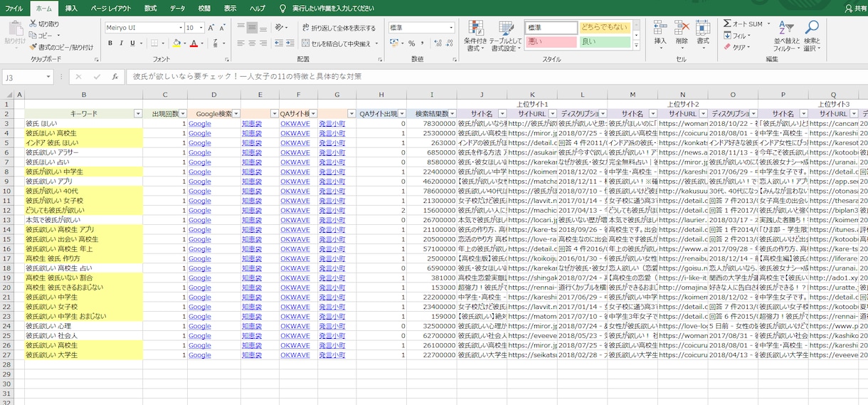Click the comma style icon
Image resolution: width=868 pixels, height=405 pixels.
pos(423,43)
